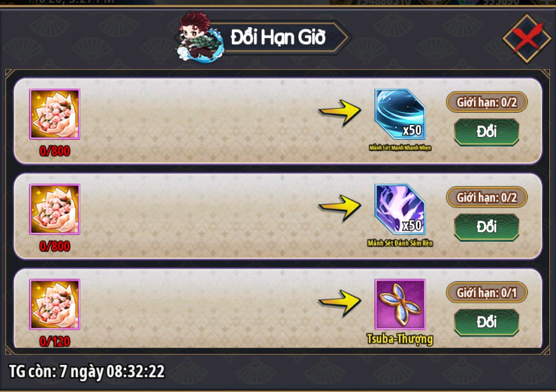Click the 0/120 bouquet cost counter

click(x=55, y=341)
